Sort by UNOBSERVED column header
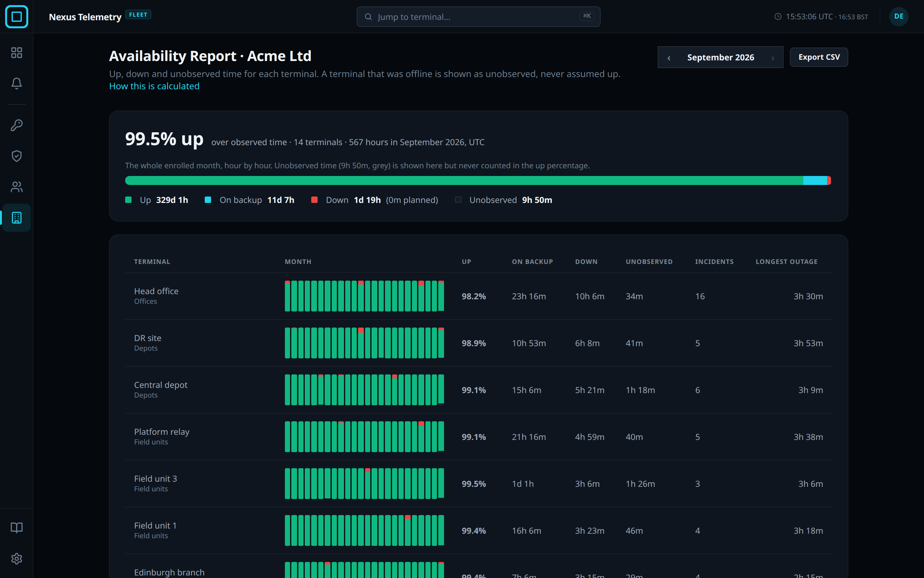 (x=649, y=261)
